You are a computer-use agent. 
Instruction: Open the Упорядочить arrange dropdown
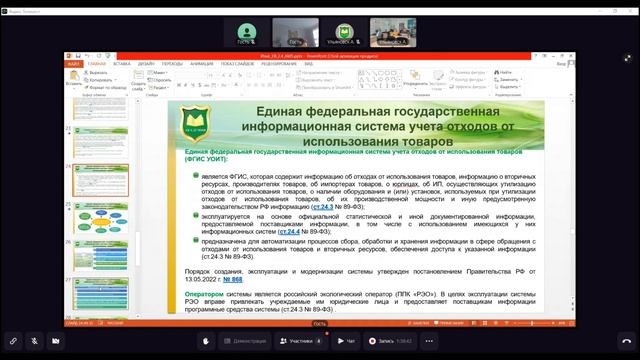(416, 79)
